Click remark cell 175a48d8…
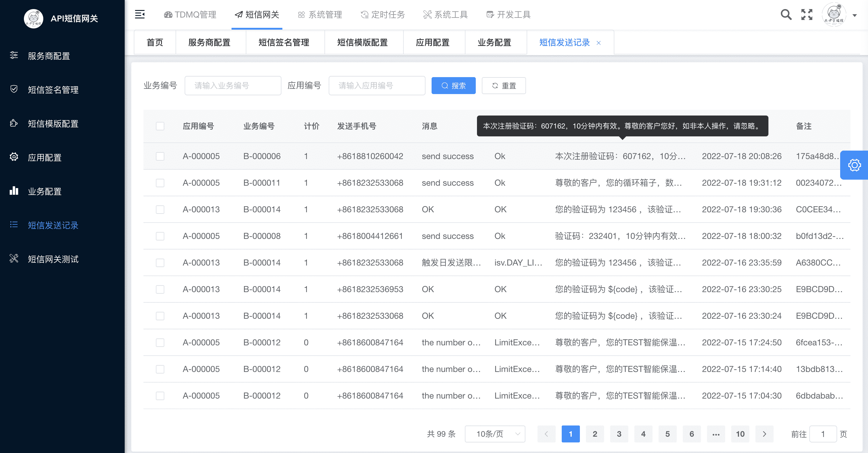 point(817,156)
